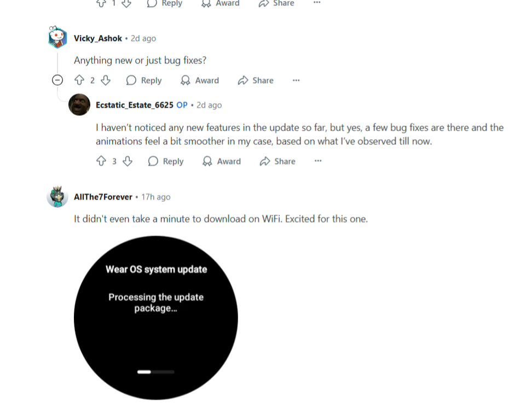Viewport: 532px width, 403px height.
Task: Open the Wear OS system update image
Action: [x=156, y=318]
